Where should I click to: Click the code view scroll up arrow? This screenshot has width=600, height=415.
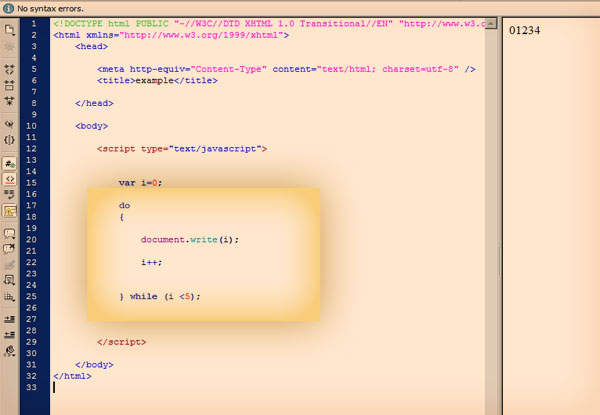point(491,24)
